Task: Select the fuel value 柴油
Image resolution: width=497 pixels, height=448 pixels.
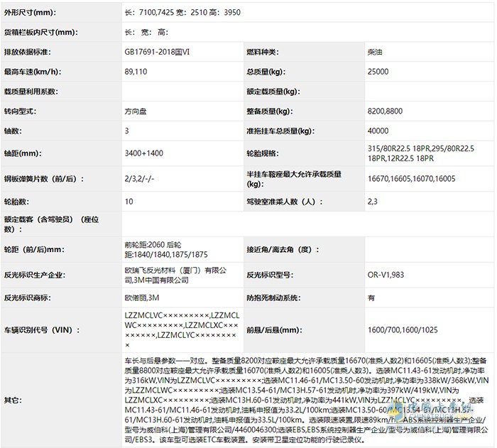Action: coord(375,52)
